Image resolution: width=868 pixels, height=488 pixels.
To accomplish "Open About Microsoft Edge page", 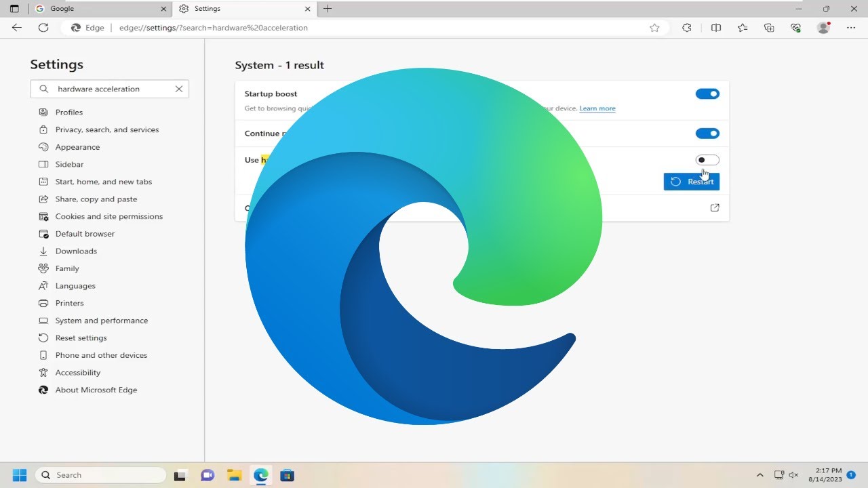I will [96, 390].
